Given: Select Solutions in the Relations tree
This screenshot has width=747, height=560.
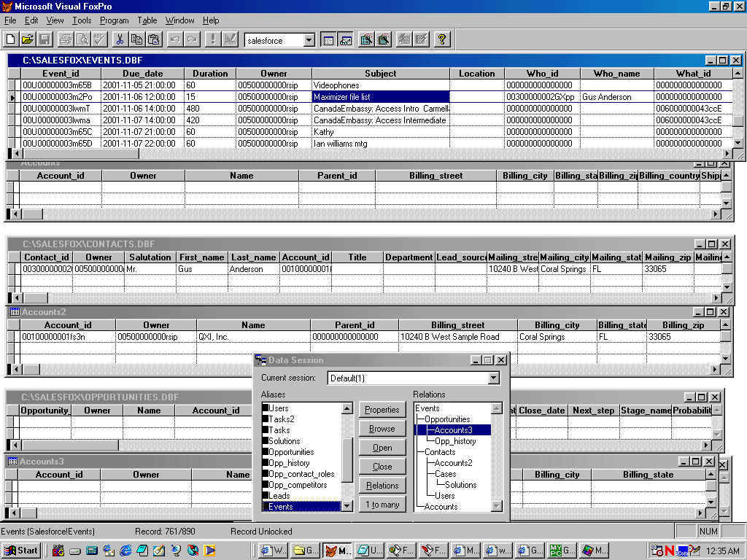Looking at the screenshot, I should coord(460,485).
